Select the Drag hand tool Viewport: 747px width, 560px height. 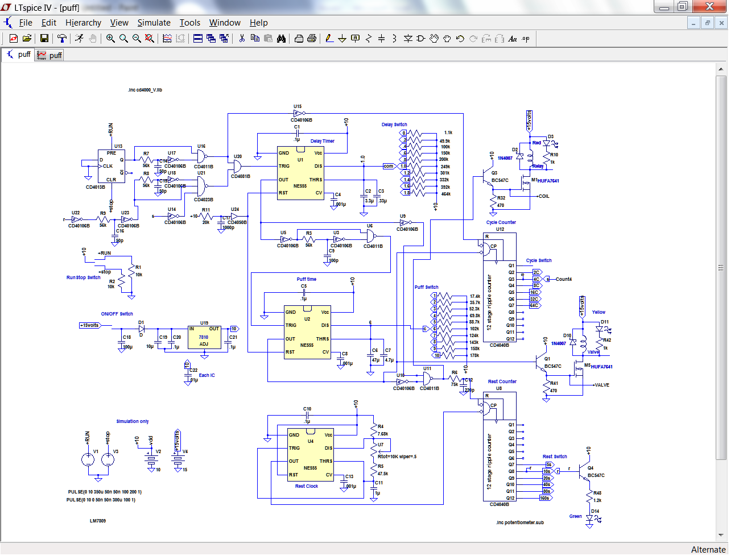pos(447,39)
